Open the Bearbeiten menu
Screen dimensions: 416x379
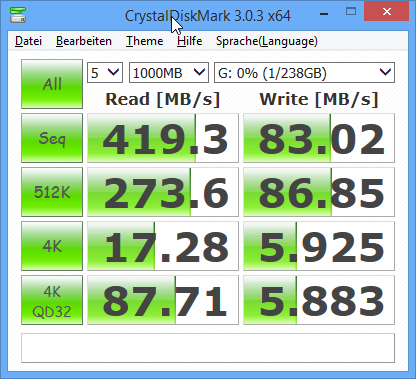point(84,41)
